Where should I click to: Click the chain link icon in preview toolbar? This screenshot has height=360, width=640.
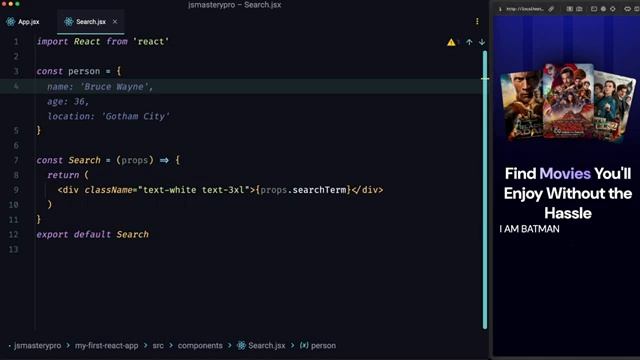click(627, 9)
